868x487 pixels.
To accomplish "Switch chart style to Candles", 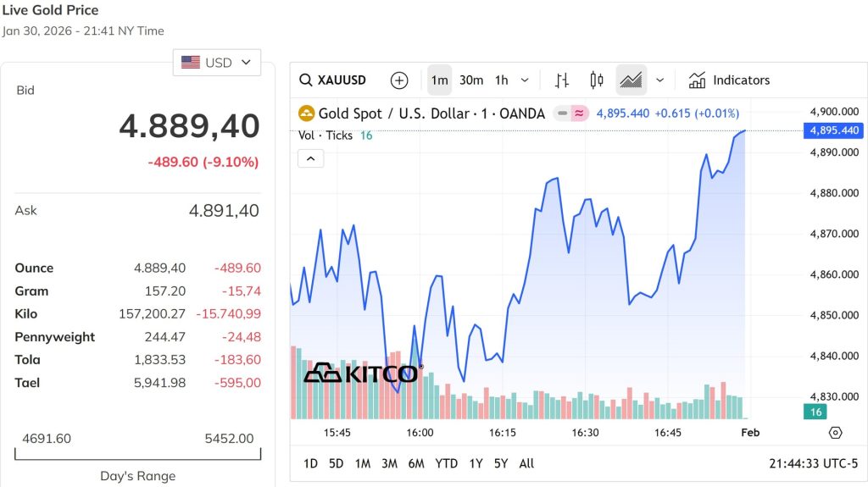I will click(596, 80).
